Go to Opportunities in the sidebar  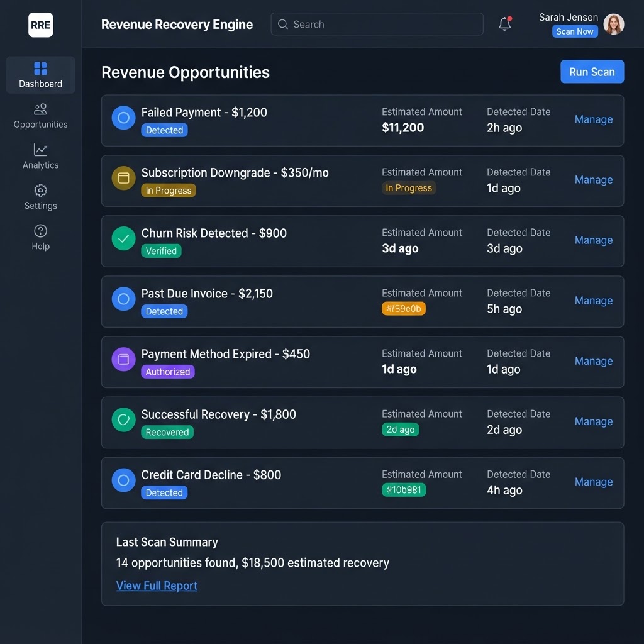click(x=40, y=116)
